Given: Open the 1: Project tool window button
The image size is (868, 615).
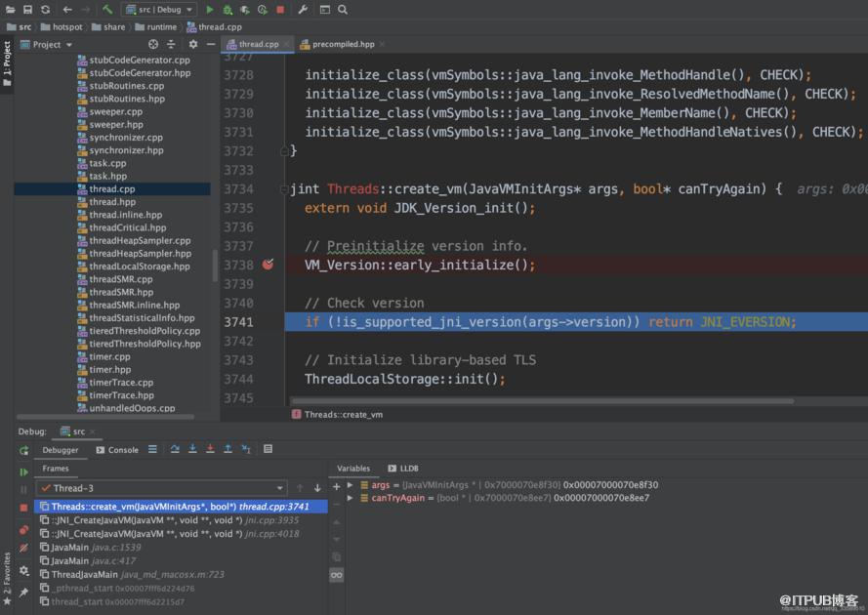Looking at the screenshot, I should click(7, 63).
